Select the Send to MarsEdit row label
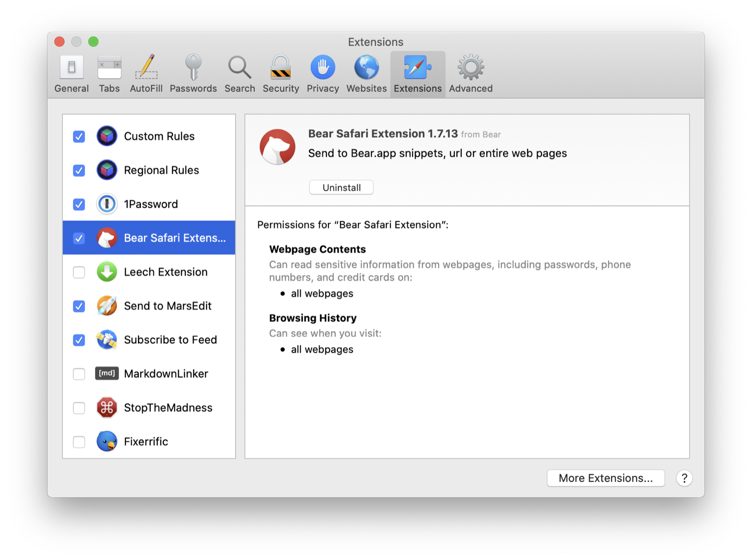752x560 pixels. (x=167, y=306)
